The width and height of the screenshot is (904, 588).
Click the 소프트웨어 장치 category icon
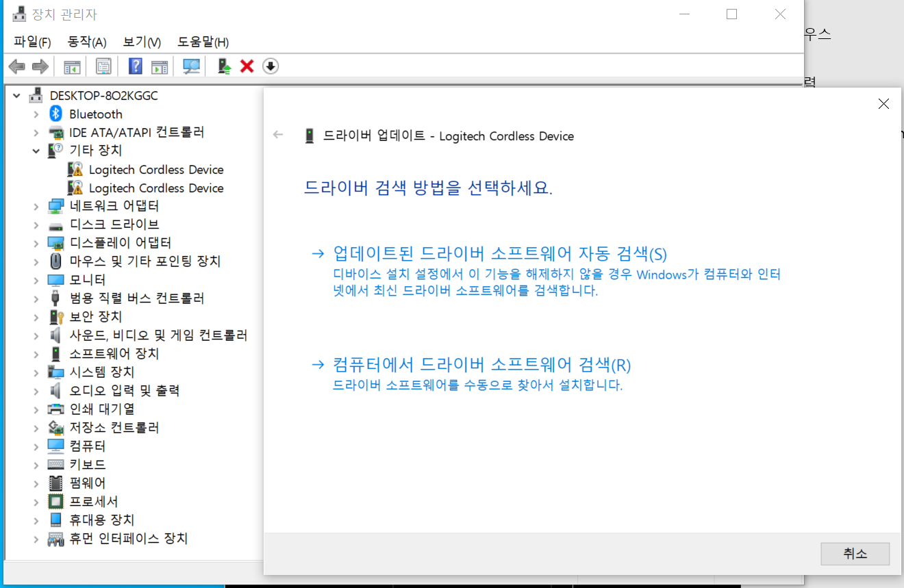56,354
